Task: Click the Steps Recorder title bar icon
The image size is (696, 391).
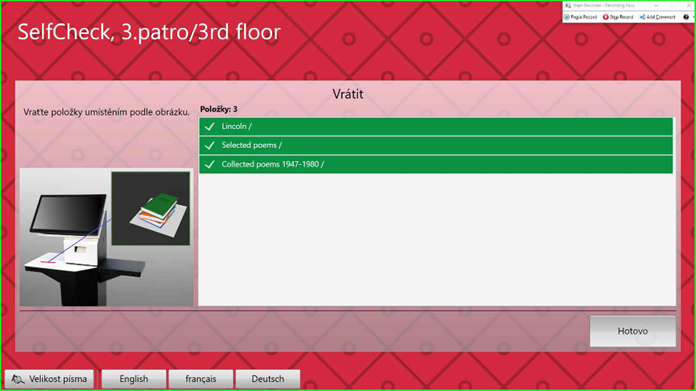Action: tap(568, 5)
